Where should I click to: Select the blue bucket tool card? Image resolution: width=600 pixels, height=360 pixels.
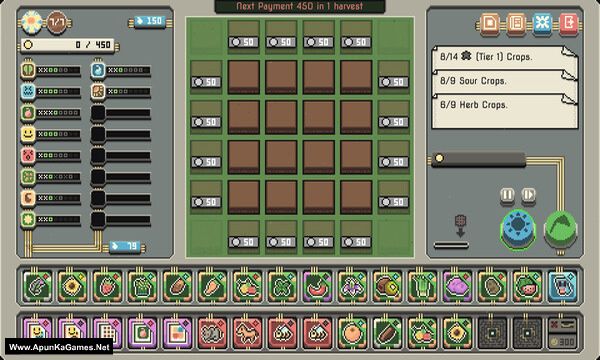[562, 287]
